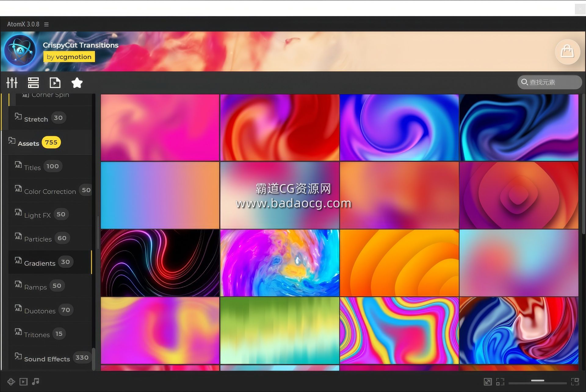Switch to the list categories view icon
The image size is (586, 392).
(x=33, y=83)
